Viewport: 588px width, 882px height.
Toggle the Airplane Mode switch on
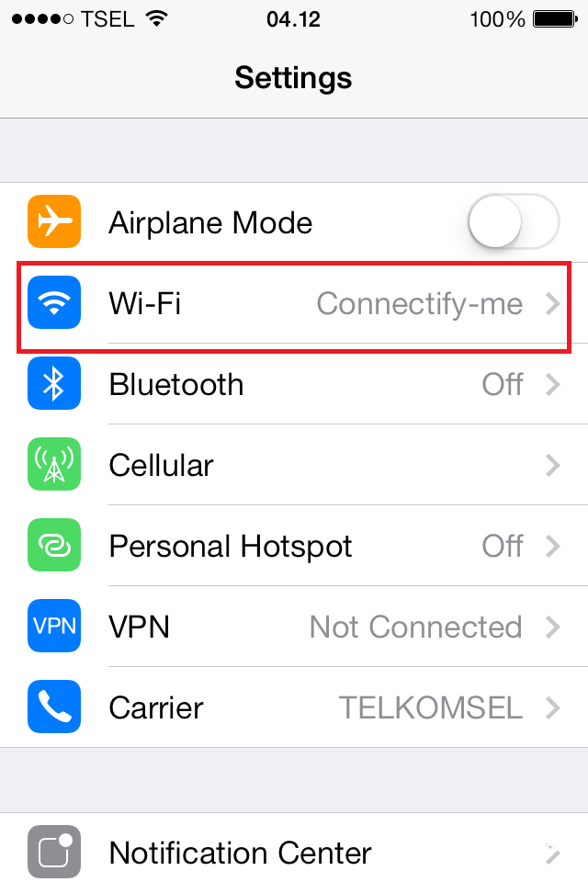[x=514, y=221]
